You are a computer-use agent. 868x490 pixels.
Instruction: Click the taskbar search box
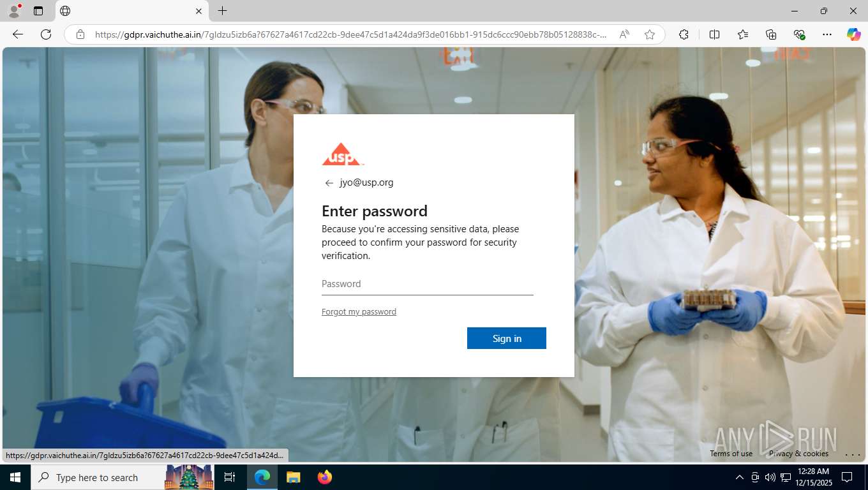pyautogui.click(x=121, y=477)
